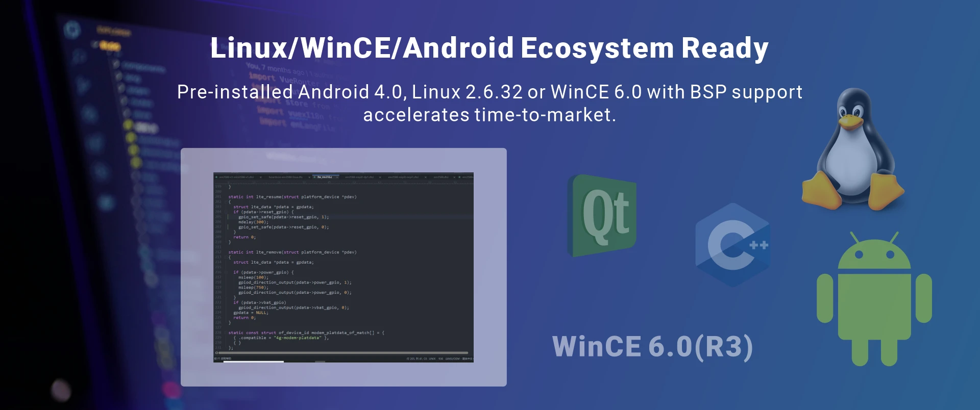Switch to the lte_rm310.c editor tab
The height and width of the screenshot is (410, 980).
tap(325, 177)
